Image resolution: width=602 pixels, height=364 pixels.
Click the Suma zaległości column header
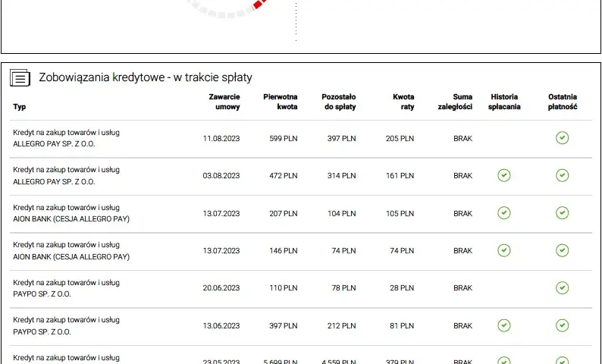(x=455, y=102)
